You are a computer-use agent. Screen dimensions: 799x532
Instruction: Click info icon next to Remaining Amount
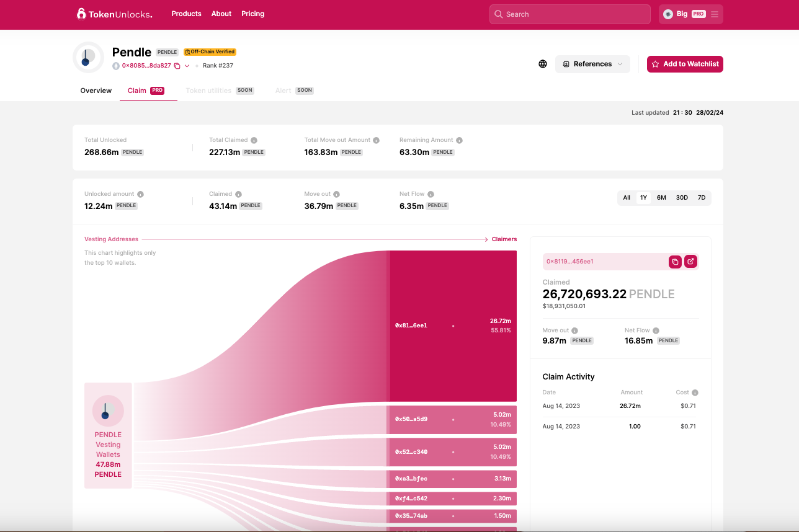(459, 140)
